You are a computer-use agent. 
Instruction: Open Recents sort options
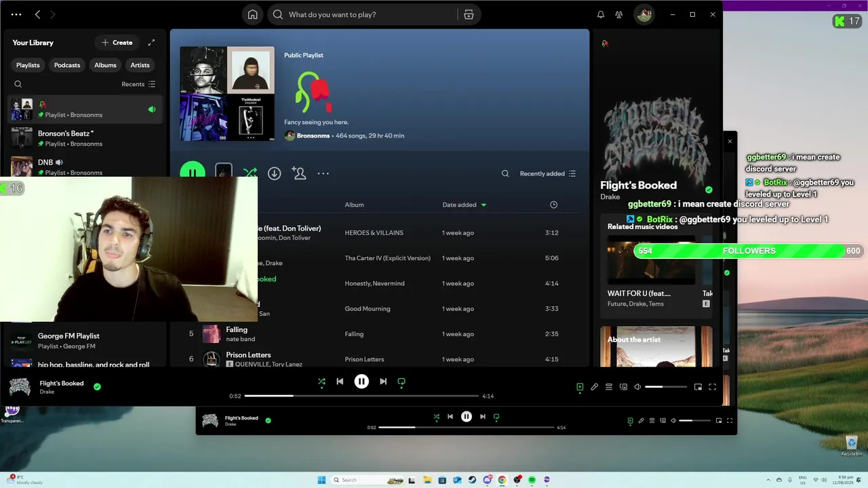[x=138, y=84]
